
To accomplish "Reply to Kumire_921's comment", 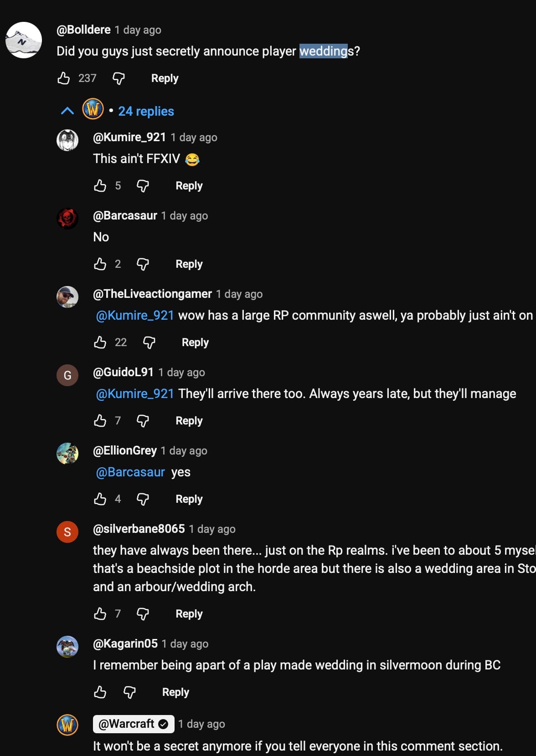I will 189,186.
